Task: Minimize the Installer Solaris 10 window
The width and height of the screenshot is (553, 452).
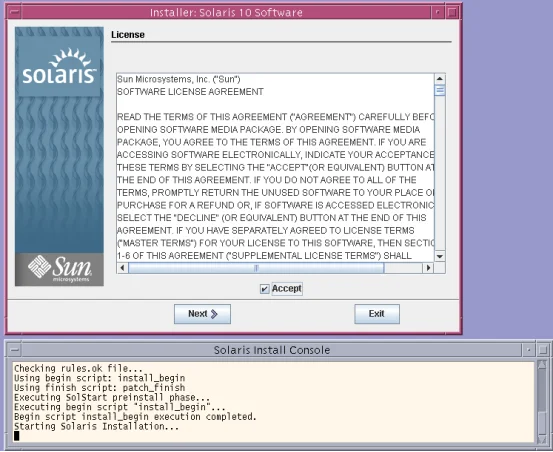Action: coord(437,13)
